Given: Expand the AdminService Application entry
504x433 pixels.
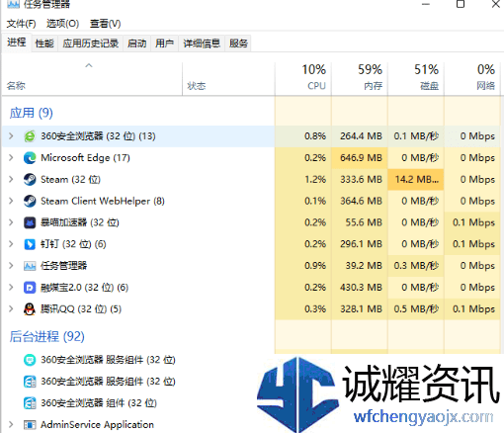Looking at the screenshot, I should (x=11, y=425).
